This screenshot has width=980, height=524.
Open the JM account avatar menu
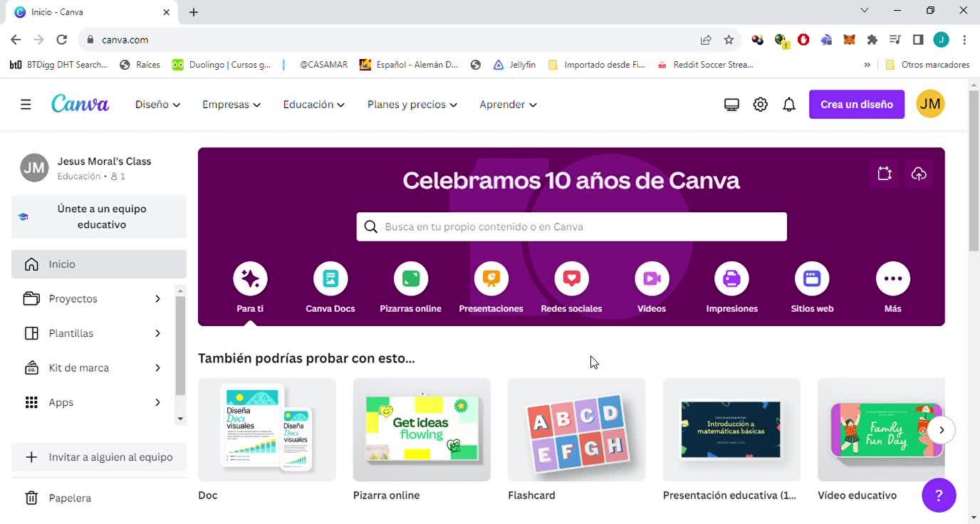[x=930, y=104]
